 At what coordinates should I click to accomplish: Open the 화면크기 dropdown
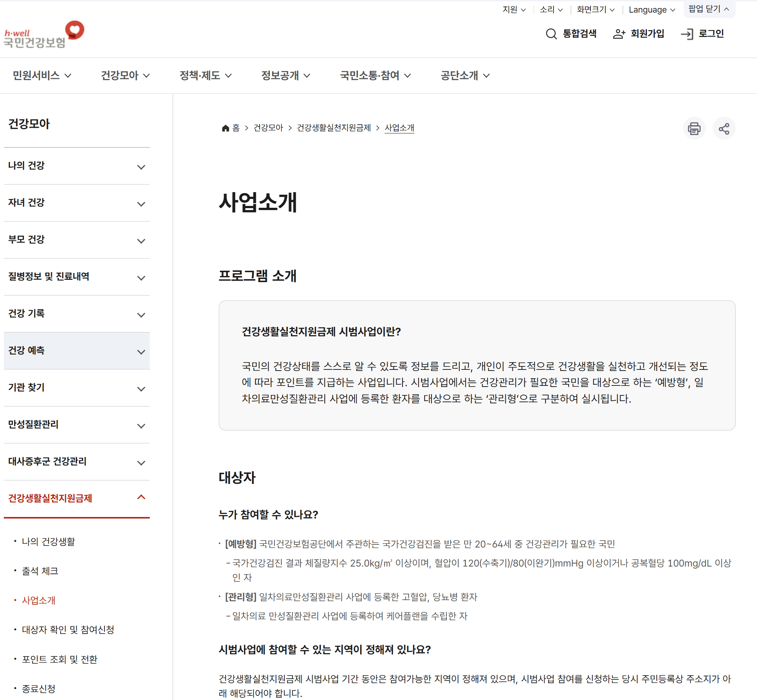click(x=595, y=10)
